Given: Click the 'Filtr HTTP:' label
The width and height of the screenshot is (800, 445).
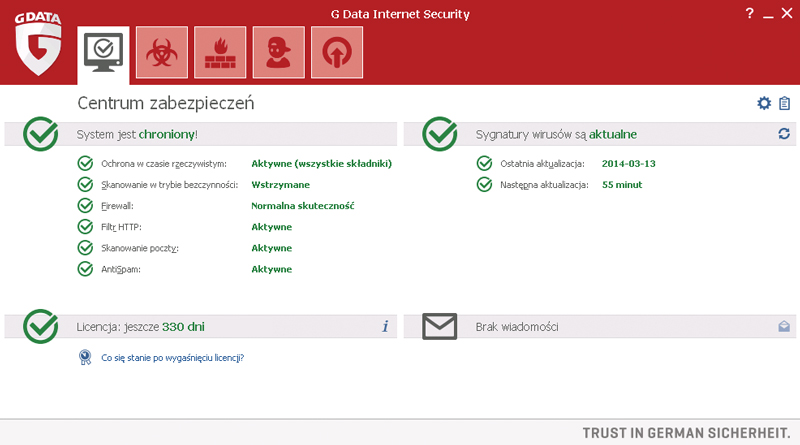Looking at the screenshot, I should [121, 227].
